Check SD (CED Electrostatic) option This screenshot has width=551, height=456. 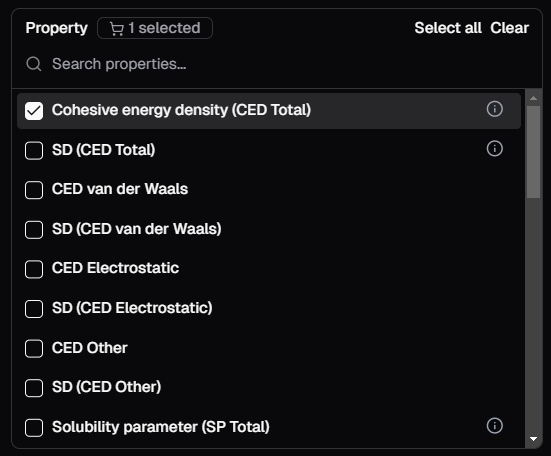tap(34, 309)
